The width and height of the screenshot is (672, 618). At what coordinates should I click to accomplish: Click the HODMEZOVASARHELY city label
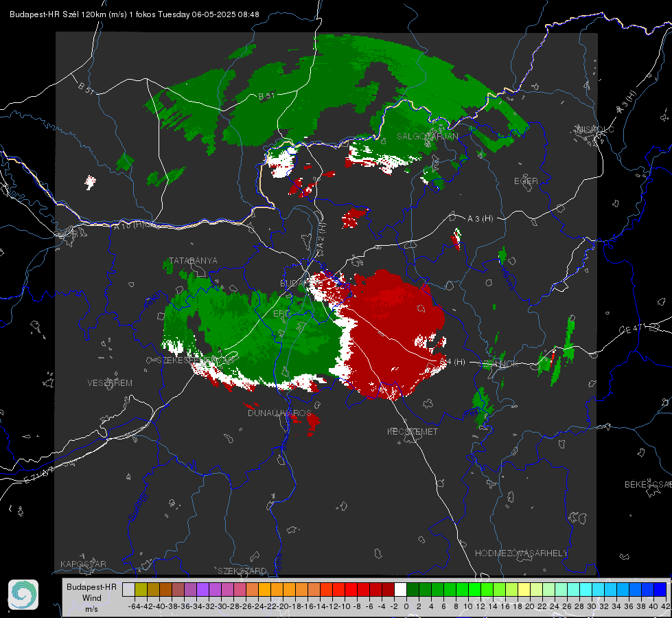[x=521, y=553]
